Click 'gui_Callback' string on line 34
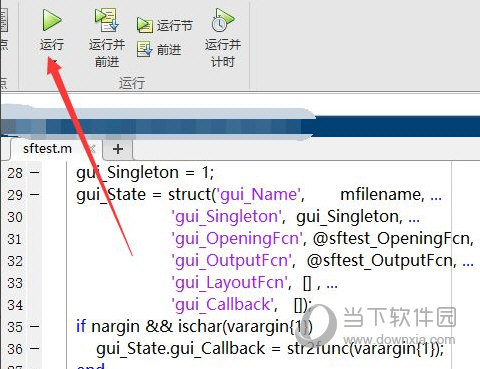This screenshot has height=369, width=480. tap(222, 305)
